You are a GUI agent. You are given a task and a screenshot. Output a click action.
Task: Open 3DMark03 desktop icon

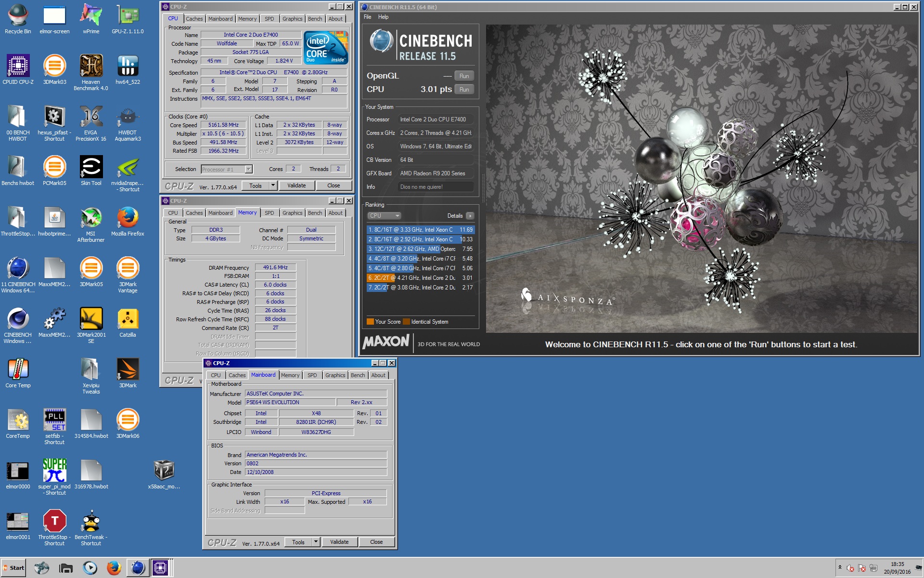click(x=54, y=69)
